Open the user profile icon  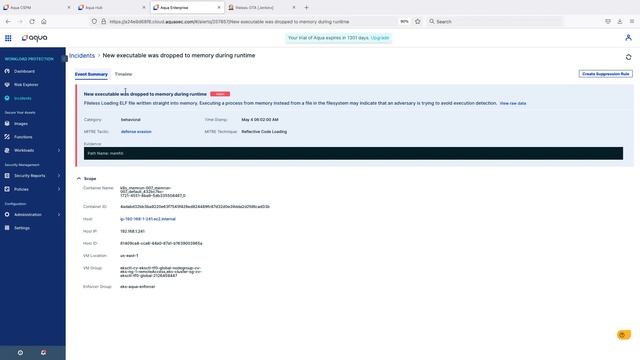click(x=628, y=38)
